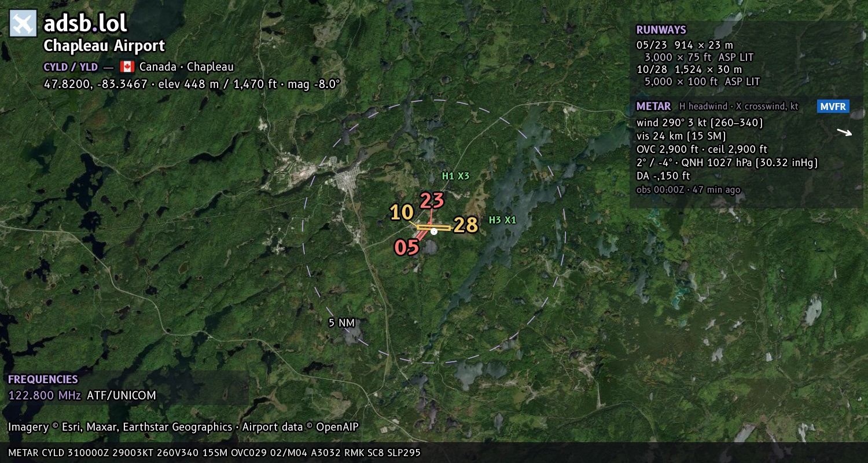Click the vis 24 km (15 SM) line
Viewport: 868px width, 463px height.
[x=681, y=136]
